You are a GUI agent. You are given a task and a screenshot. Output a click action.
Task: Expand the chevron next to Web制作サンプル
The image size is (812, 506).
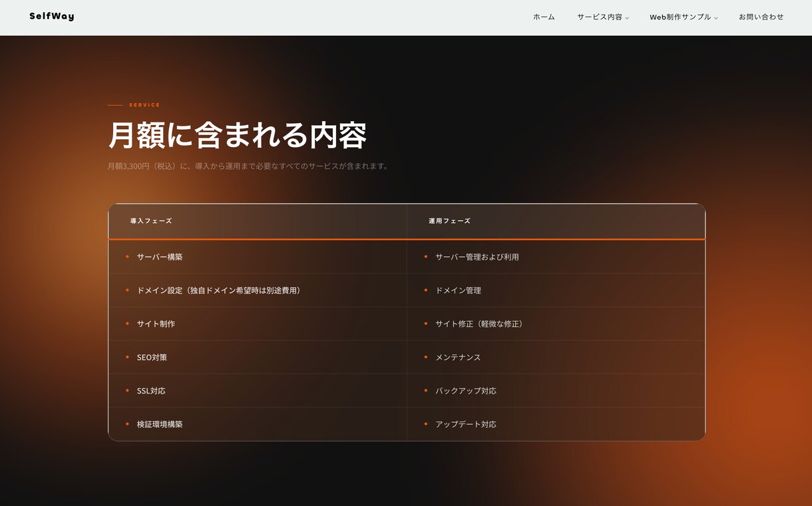716,18
